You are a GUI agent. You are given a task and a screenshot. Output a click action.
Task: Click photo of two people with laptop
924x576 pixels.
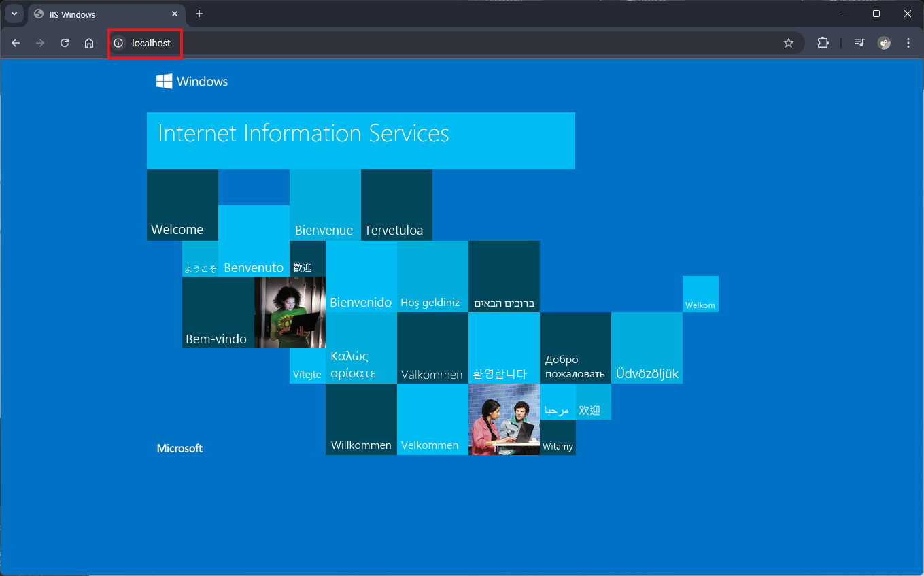coord(504,419)
